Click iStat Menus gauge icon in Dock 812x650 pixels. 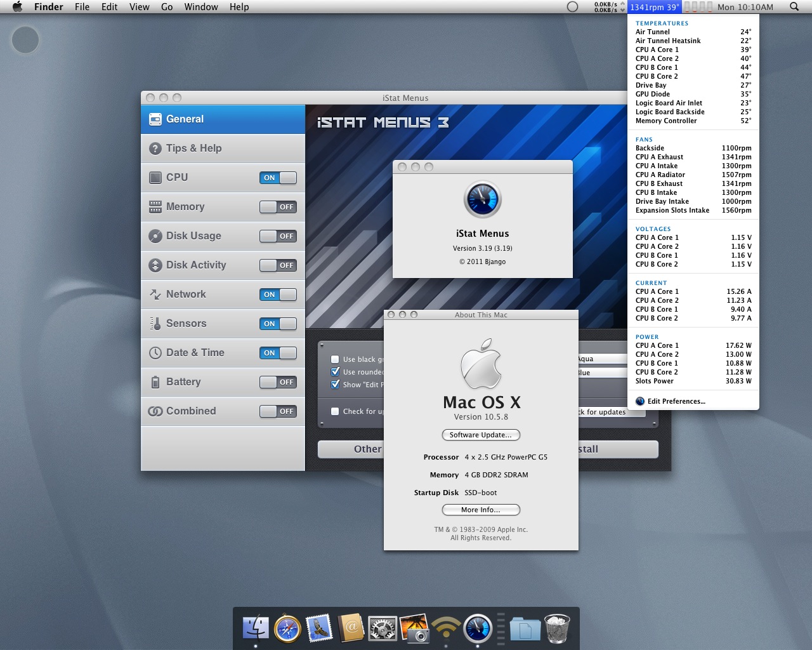[x=478, y=628]
